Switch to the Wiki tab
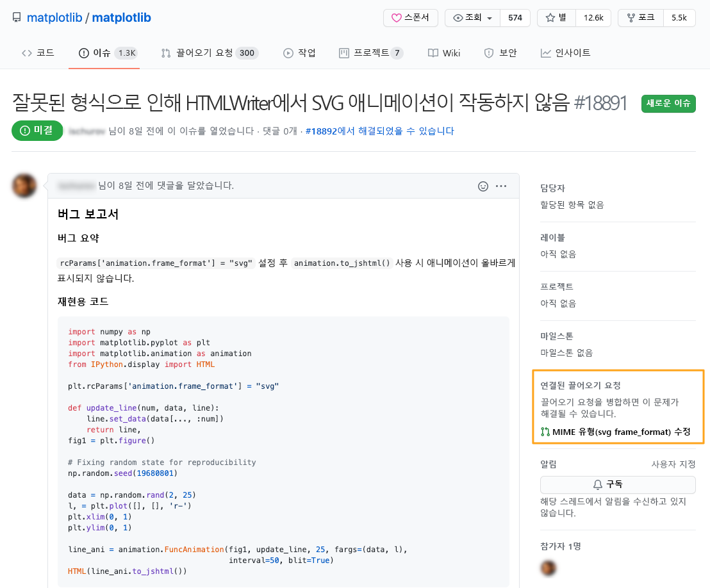Image resolution: width=710 pixels, height=588 pixels. coord(444,53)
